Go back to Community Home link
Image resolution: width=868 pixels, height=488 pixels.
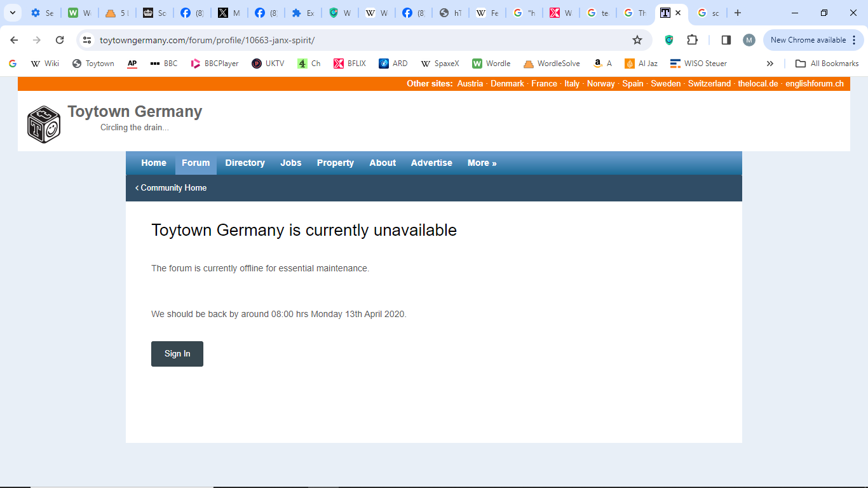pos(171,188)
